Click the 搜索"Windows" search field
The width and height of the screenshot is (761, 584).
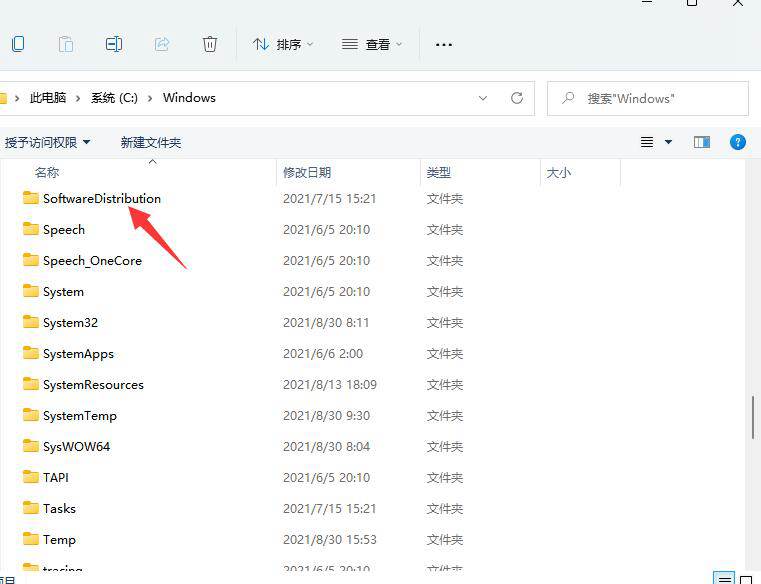(648, 99)
